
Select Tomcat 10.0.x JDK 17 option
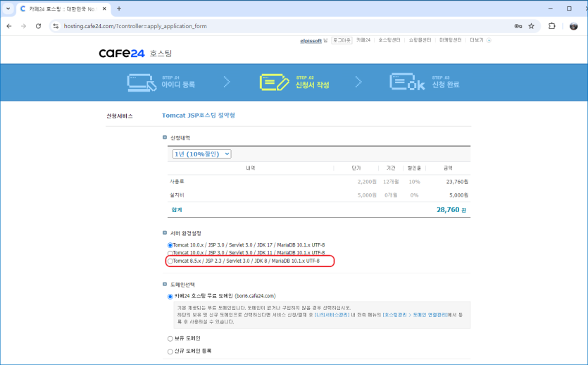(170, 245)
